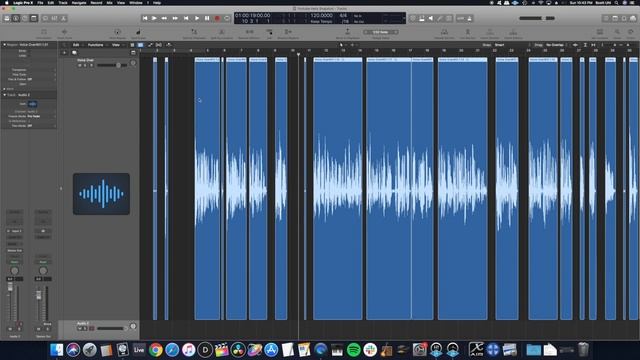Toggle the Toolbar display button

[34, 18]
